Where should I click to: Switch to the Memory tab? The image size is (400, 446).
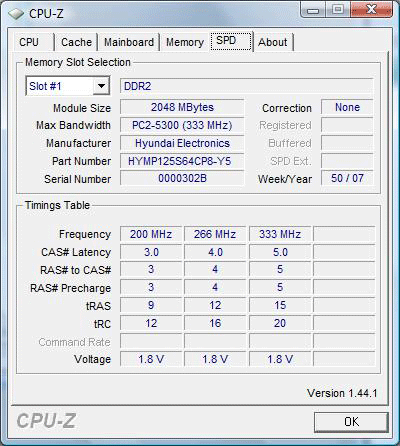click(x=185, y=42)
